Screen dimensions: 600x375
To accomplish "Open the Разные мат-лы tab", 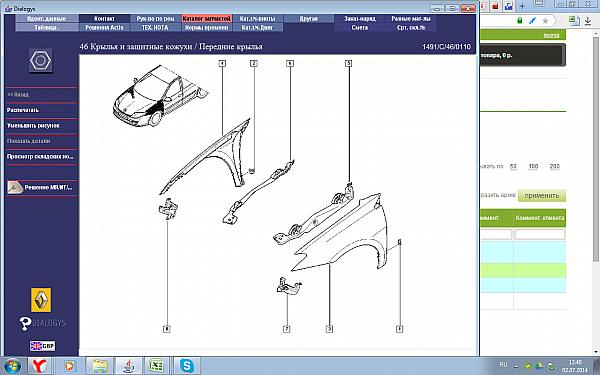I will point(411,18).
